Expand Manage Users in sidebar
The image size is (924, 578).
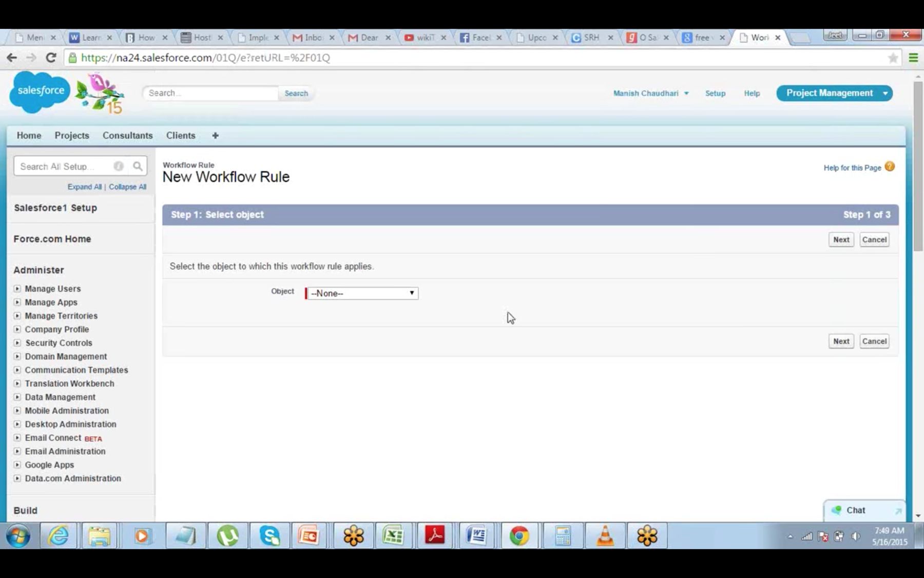click(x=17, y=289)
